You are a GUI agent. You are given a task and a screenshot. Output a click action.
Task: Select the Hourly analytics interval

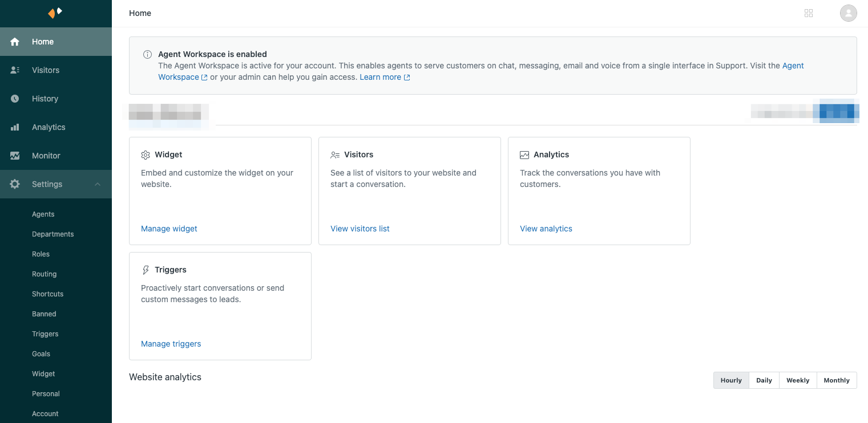(731, 380)
